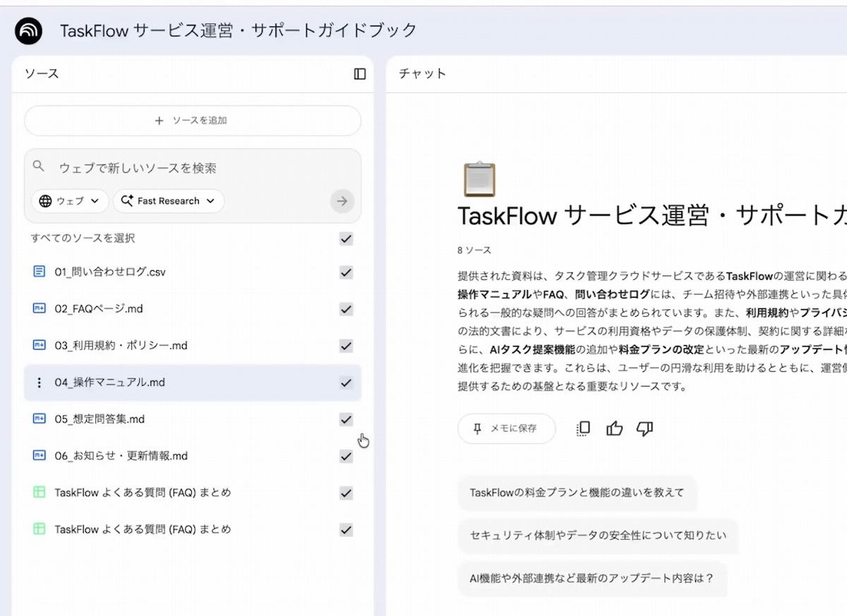
Task: Select the 03_利用規約・ポリシー.md source
Action: 121,346
